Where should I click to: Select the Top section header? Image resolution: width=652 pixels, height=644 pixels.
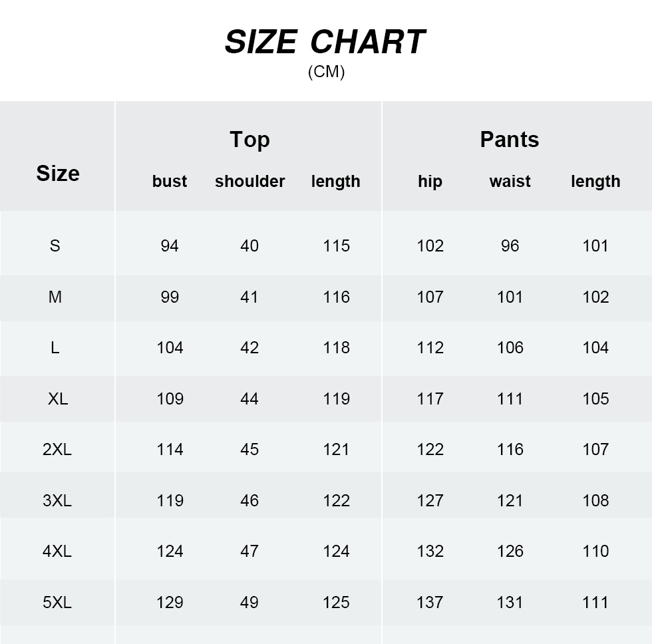(x=249, y=140)
